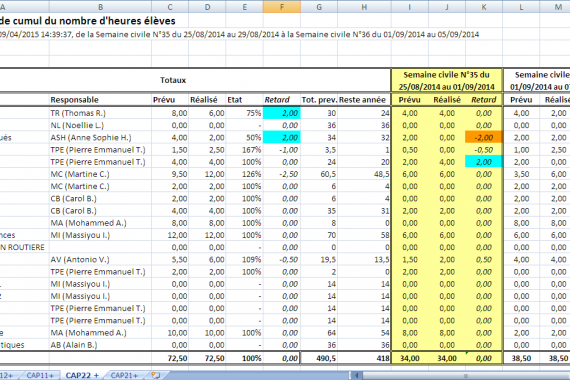Click the horizontal scrollbar thumb

pyautogui.click(x=466, y=375)
